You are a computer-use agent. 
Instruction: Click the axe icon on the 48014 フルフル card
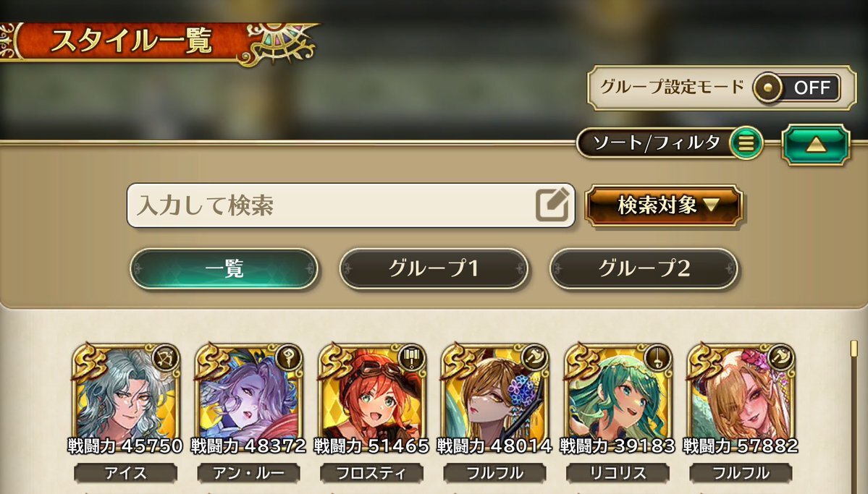pyautogui.click(x=534, y=358)
